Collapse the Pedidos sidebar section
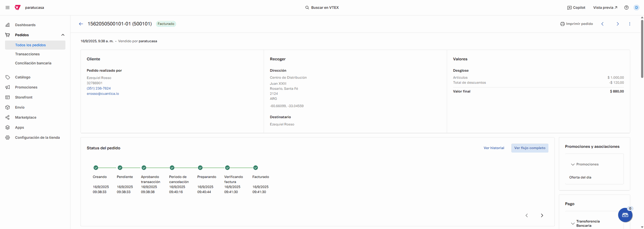 click(63, 35)
